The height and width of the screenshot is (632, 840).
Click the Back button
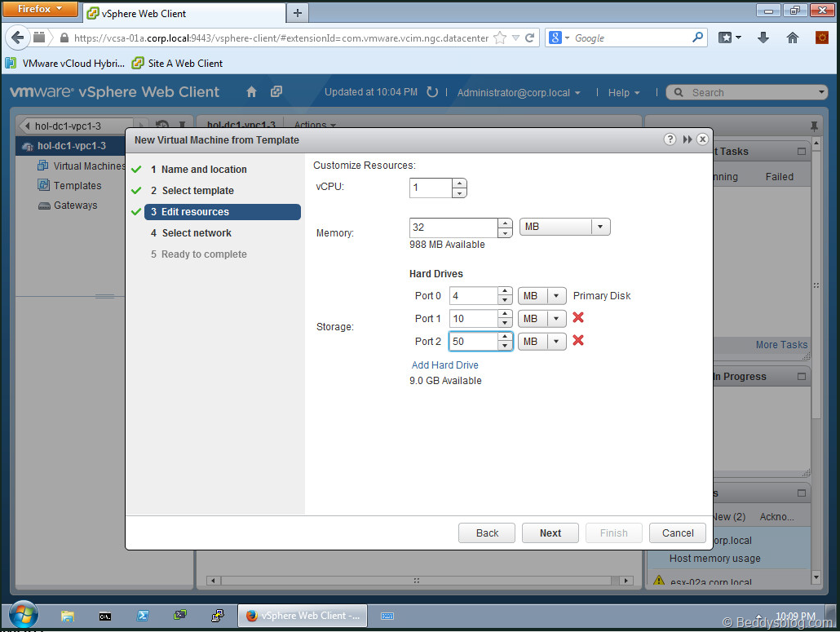[x=486, y=533]
